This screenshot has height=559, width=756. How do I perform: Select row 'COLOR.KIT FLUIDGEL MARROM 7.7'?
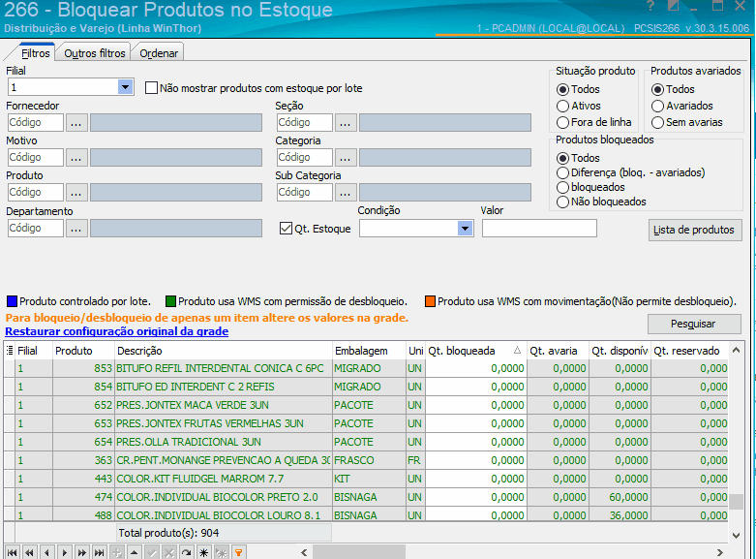coord(366,479)
